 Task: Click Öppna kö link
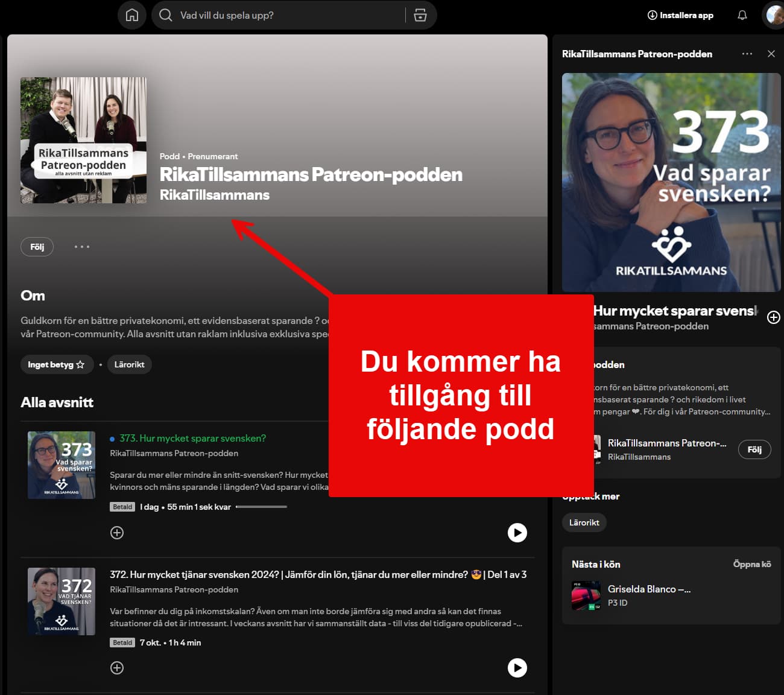pyautogui.click(x=752, y=564)
